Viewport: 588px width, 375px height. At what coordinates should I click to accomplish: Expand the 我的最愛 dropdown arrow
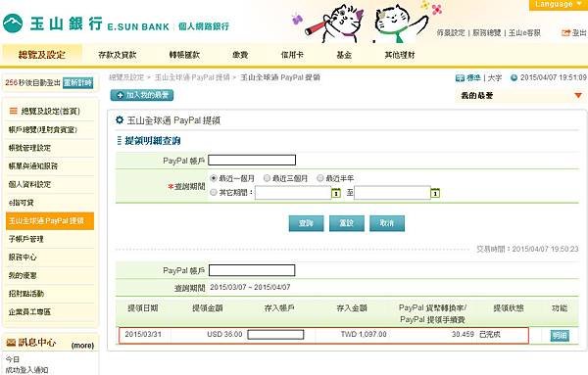pyautogui.click(x=578, y=96)
